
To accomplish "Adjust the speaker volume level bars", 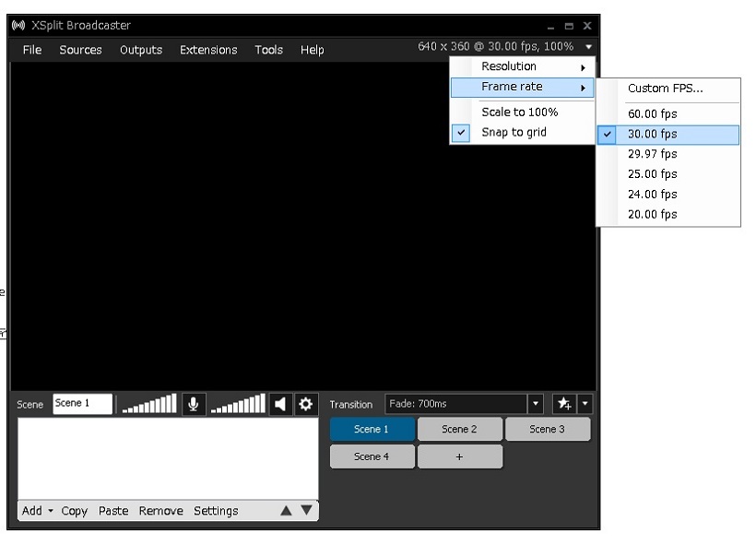I will click(238, 404).
